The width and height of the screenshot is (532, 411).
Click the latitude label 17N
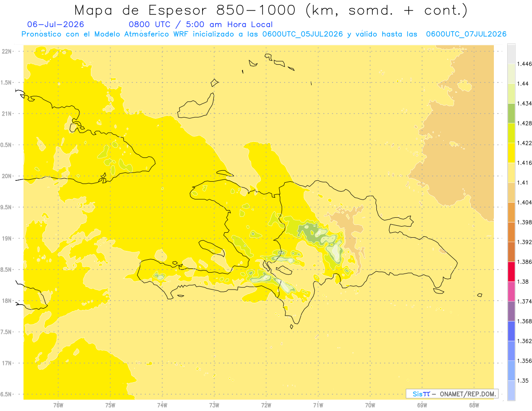pos(8,364)
